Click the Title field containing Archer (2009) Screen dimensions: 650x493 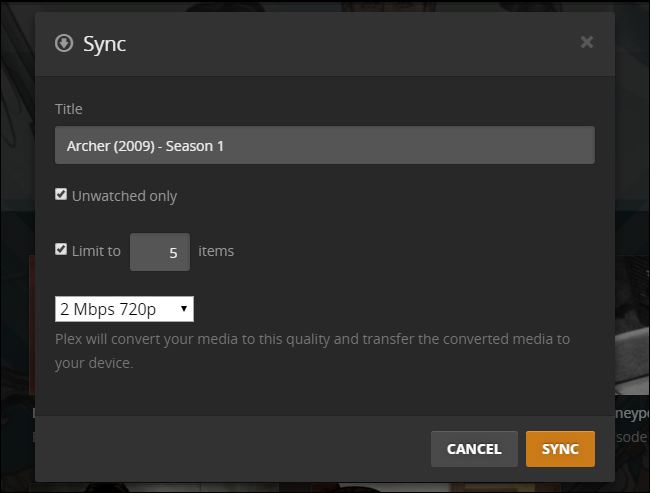click(325, 145)
